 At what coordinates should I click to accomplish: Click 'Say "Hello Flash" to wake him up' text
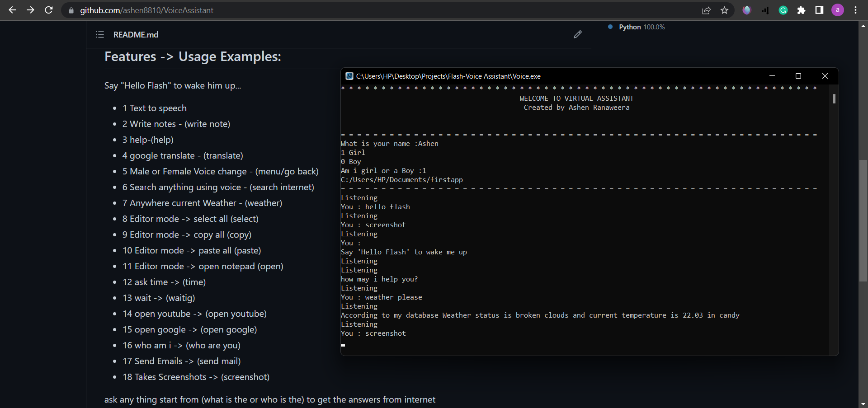pos(173,85)
